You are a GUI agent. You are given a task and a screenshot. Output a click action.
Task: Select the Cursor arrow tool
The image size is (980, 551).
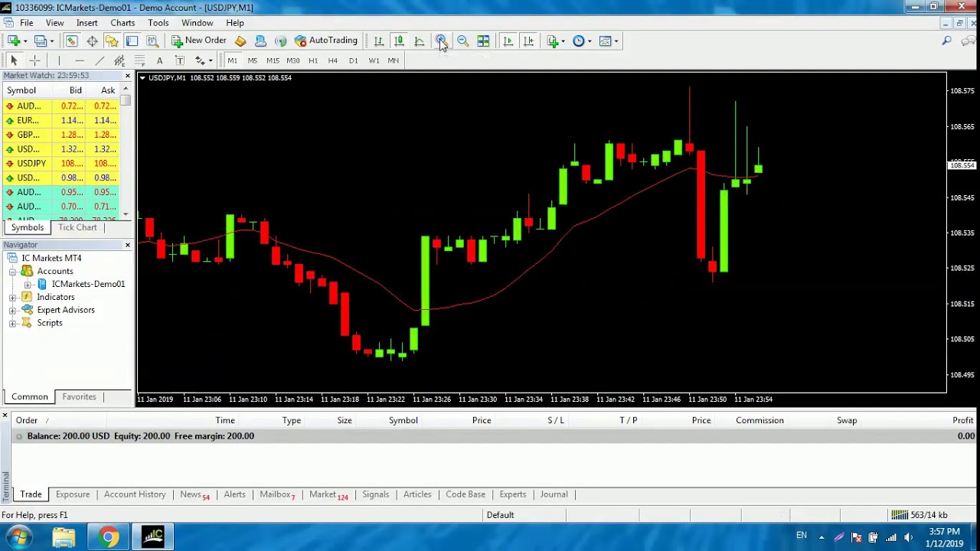pyautogui.click(x=14, y=60)
